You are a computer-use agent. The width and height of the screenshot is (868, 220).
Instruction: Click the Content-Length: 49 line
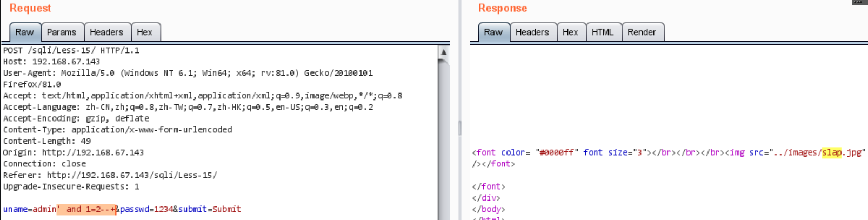(x=47, y=141)
